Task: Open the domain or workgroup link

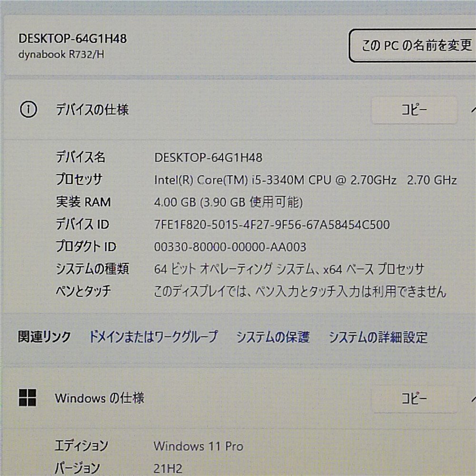Action: coord(153,337)
